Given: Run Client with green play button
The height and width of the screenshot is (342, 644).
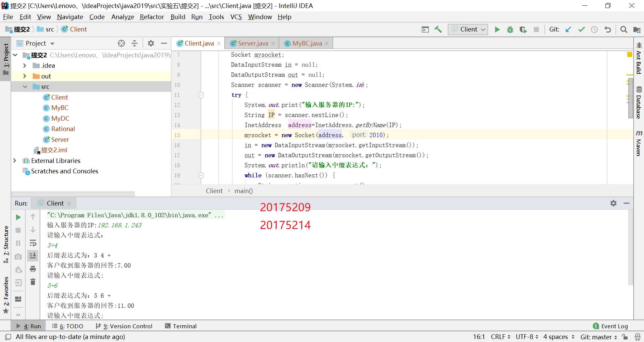Looking at the screenshot, I should [x=497, y=30].
